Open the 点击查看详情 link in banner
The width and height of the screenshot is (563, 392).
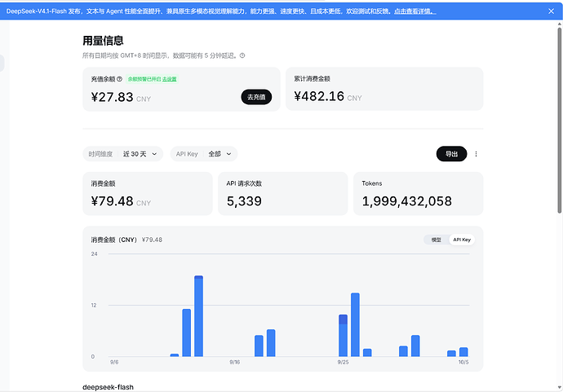point(415,11)
